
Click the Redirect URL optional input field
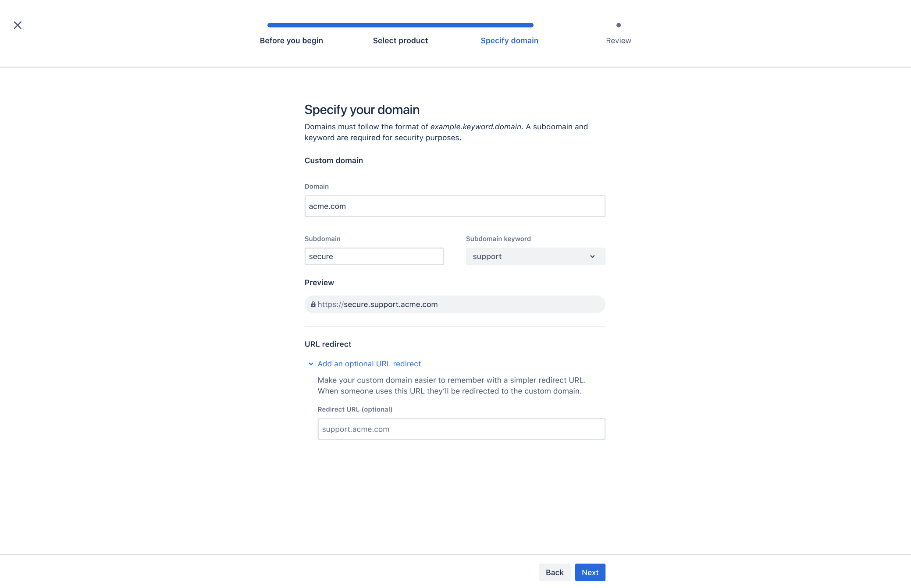pyautogui.click(x=461, y=429)
